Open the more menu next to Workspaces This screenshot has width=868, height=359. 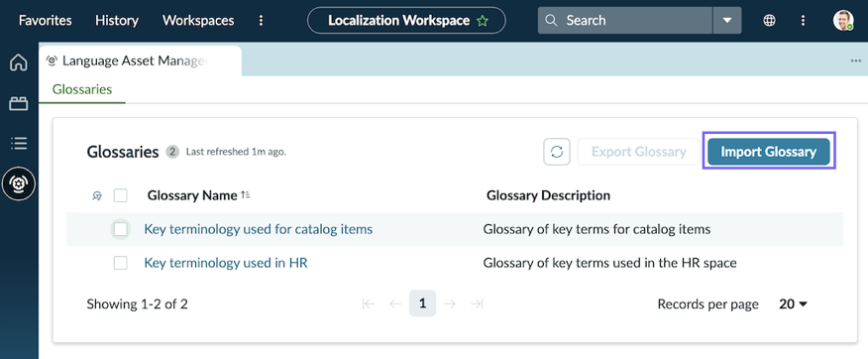(262, 21)
